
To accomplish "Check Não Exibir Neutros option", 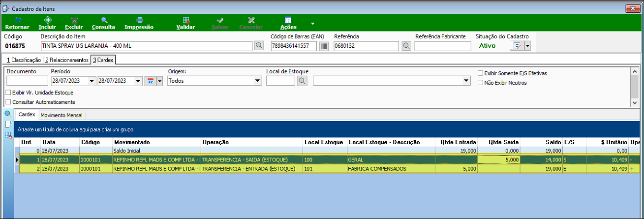I will (481, 83).
